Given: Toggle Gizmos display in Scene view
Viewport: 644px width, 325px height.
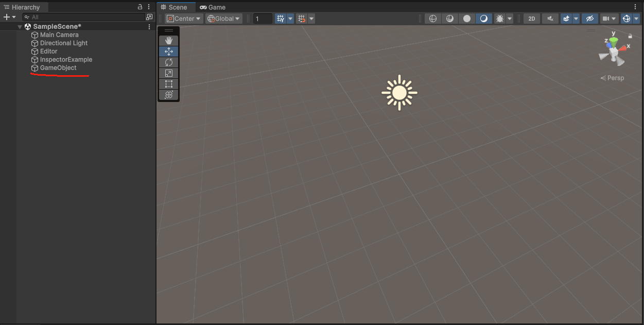Looking at the screenshot, I should tap(626, 19).
